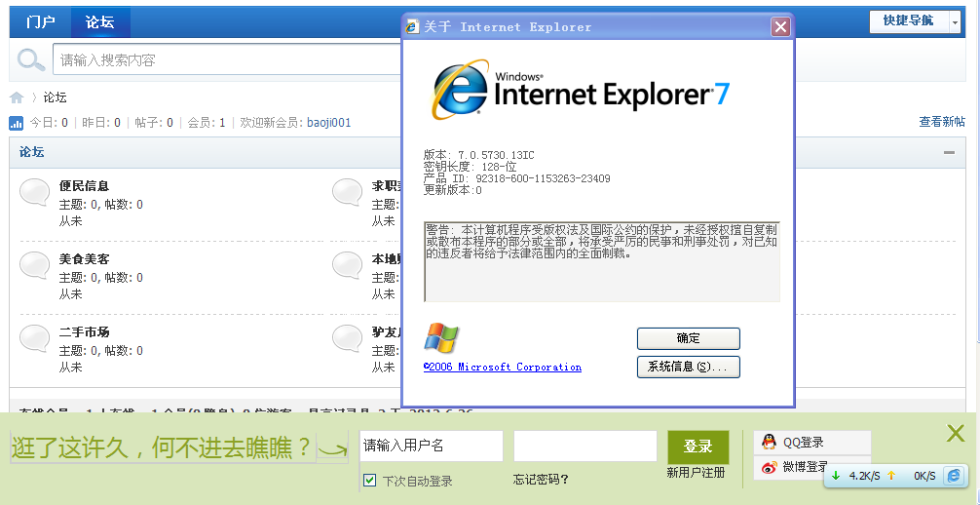Image resolution: width=980 pixels, height=505 pixels.
Task: Dismiss the green login bar with X
Action: (x=955, y=433)
